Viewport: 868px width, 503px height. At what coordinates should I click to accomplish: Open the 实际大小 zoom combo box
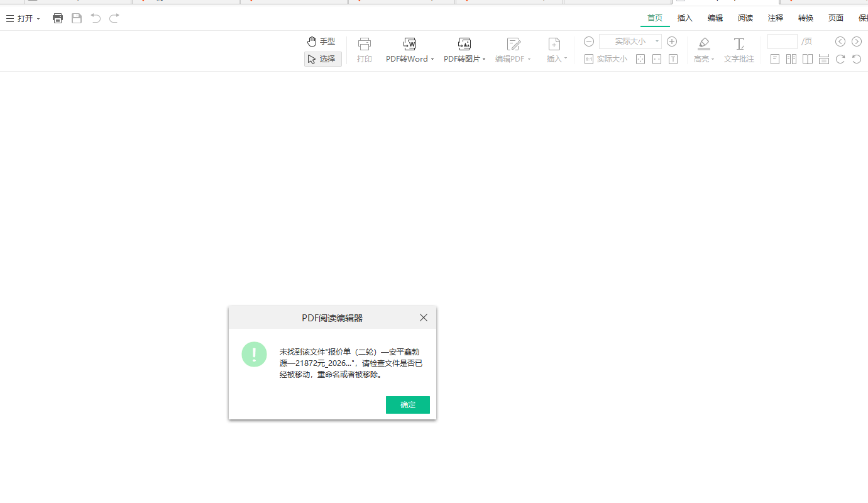(630, 41)
